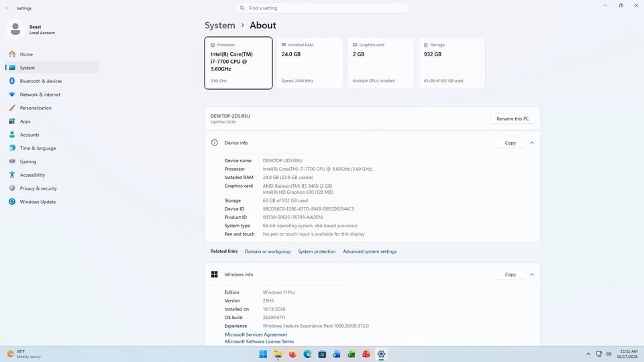This screenshot has width=644, height=362.
Task: Click the Settings gear taskbar icon
Action: [x=381, y=354]
